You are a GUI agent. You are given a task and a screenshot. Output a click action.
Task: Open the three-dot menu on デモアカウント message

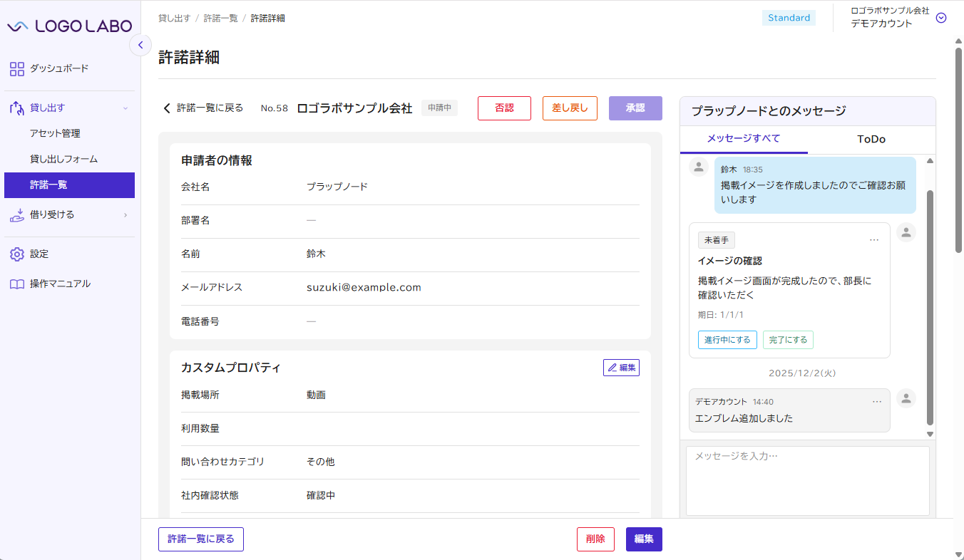(877, 402)
